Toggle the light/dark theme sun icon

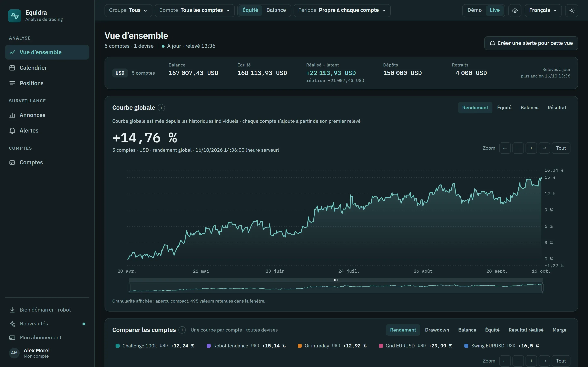click(x=571, y=10)
